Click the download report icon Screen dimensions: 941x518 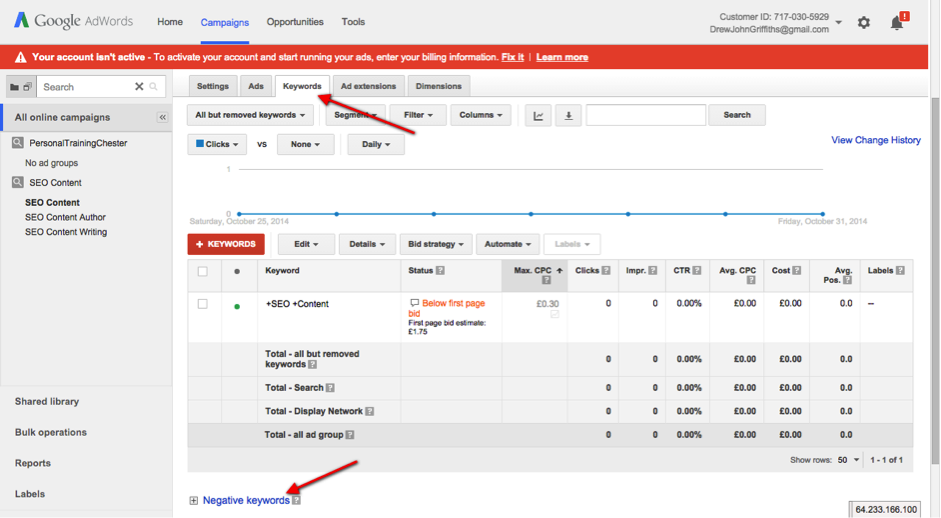click(x=568, y=115)
